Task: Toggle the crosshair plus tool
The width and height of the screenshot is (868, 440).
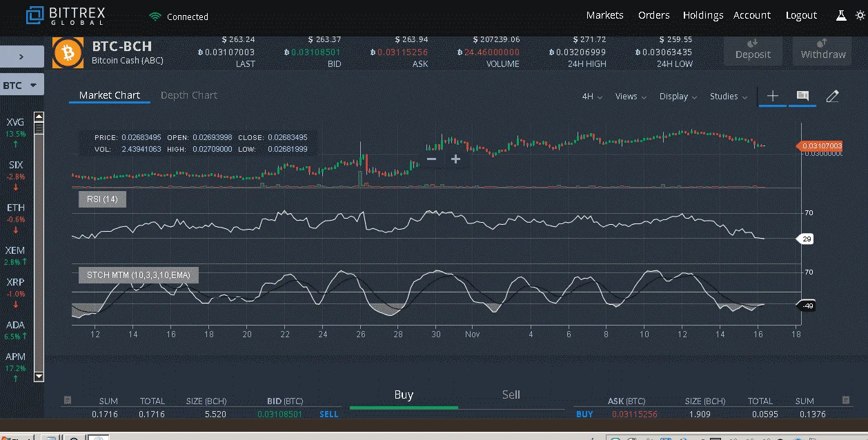Action: (x=773, y=96)
